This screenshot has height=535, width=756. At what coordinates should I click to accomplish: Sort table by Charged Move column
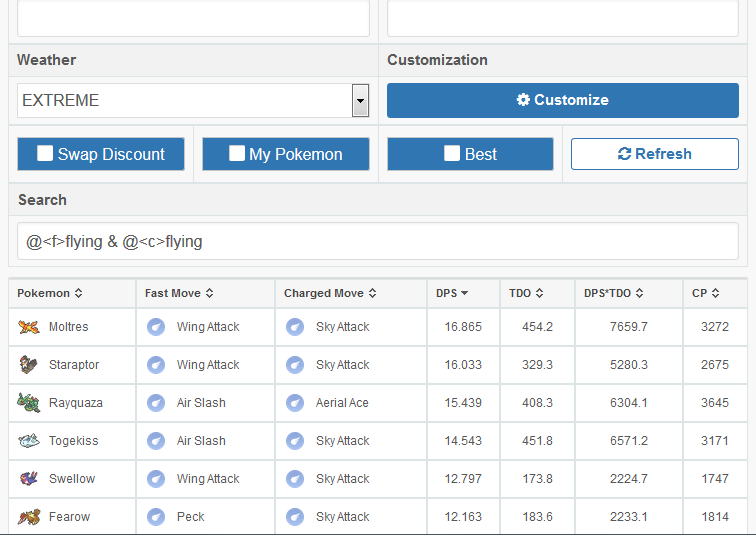[x=330, y=293]
